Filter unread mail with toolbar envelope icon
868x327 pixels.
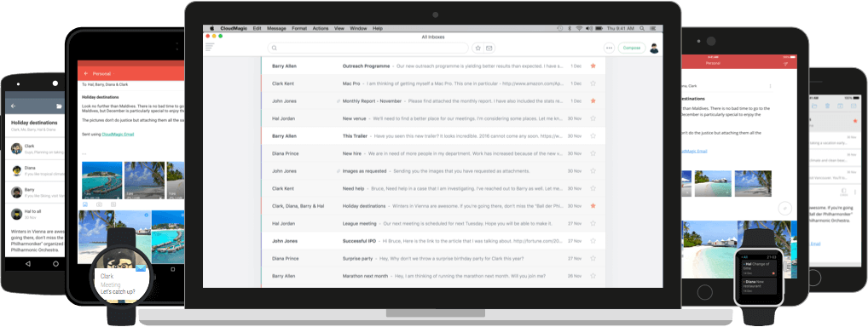pos(489,49)
